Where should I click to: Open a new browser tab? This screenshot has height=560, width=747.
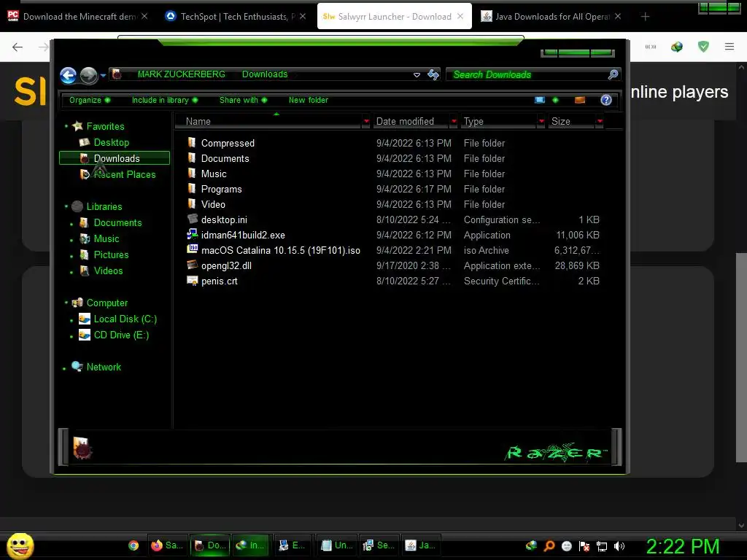click(645, 17)
